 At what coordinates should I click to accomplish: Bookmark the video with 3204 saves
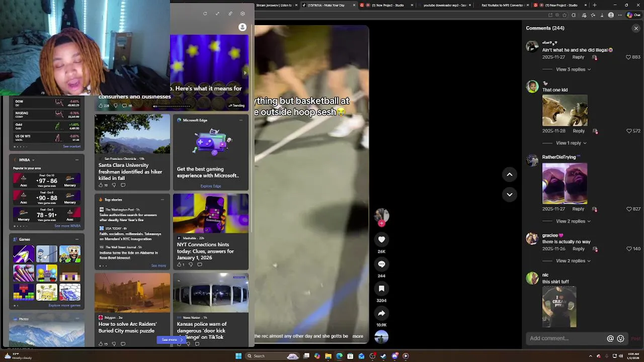[381, 289]
